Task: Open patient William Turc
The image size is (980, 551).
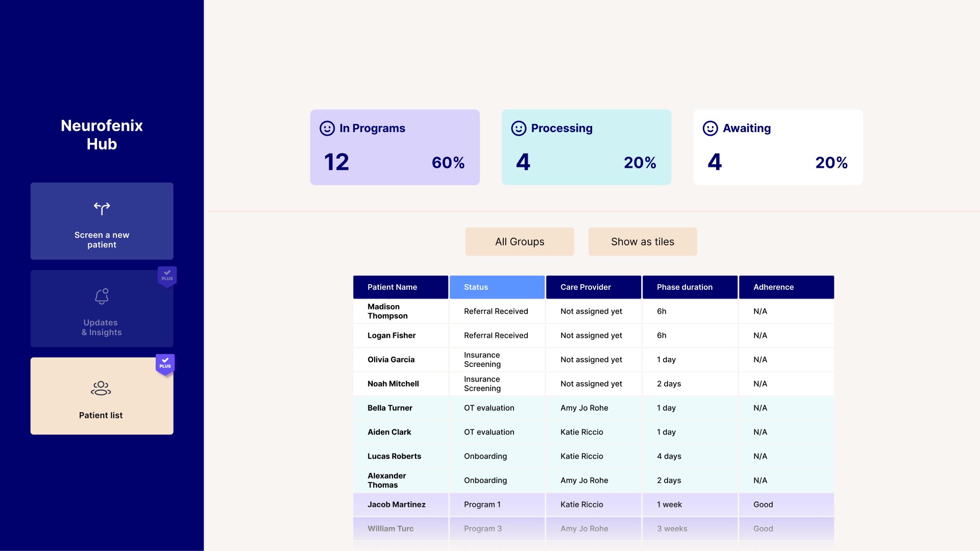Action: 390,529
